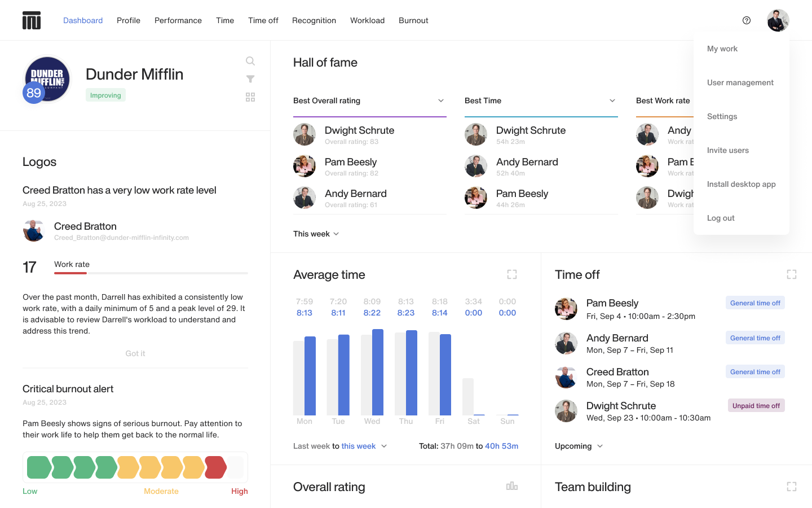Expand the This week selector in Hall of fame
Viewport: 812px width, 508px height.
coord(316,233)
